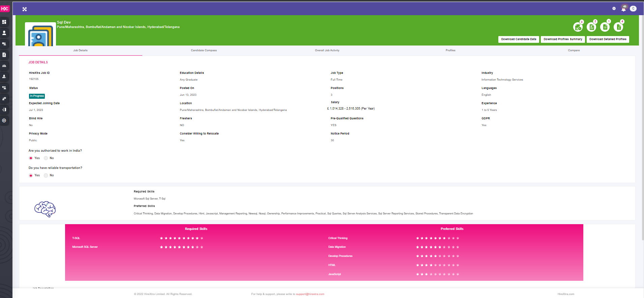Click the Develop Procedures skill label
This screenshot has height=298, width=644.
(341, 256)
